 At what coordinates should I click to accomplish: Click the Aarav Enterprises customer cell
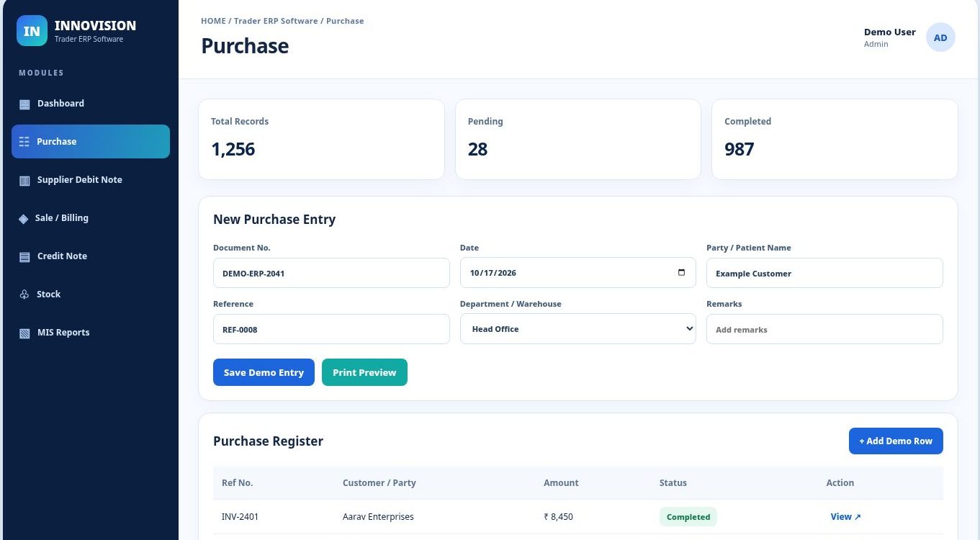click(378, 516)
